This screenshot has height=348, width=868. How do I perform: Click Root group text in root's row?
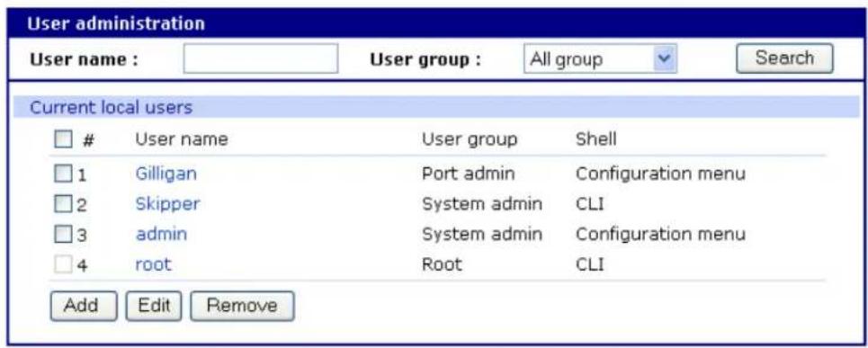tap(442, 264)
